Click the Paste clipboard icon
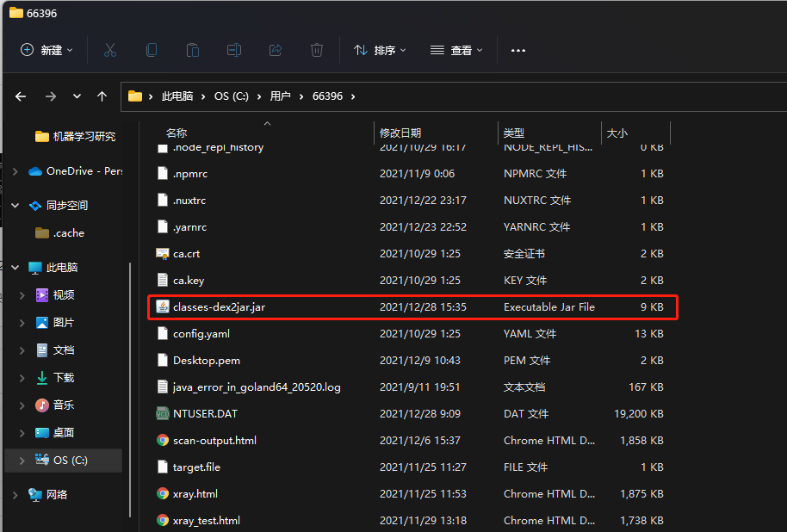787x532 pixels. tap(193, 50)
